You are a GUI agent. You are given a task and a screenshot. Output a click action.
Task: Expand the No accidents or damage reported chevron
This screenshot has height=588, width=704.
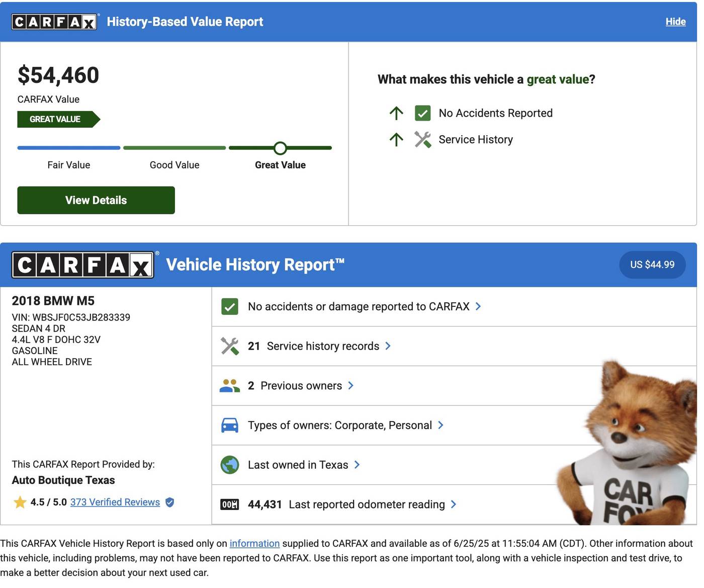tap(478, 306)
